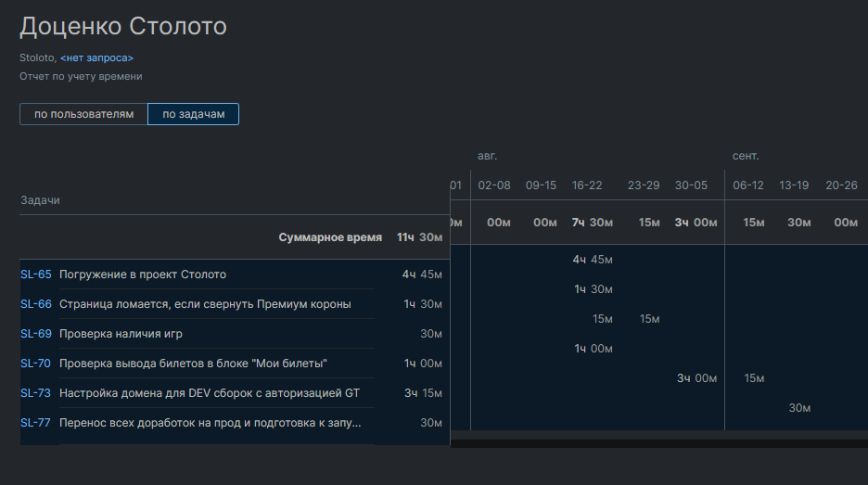Click task title "Погружение в проект Столото"

pos(143,274)
